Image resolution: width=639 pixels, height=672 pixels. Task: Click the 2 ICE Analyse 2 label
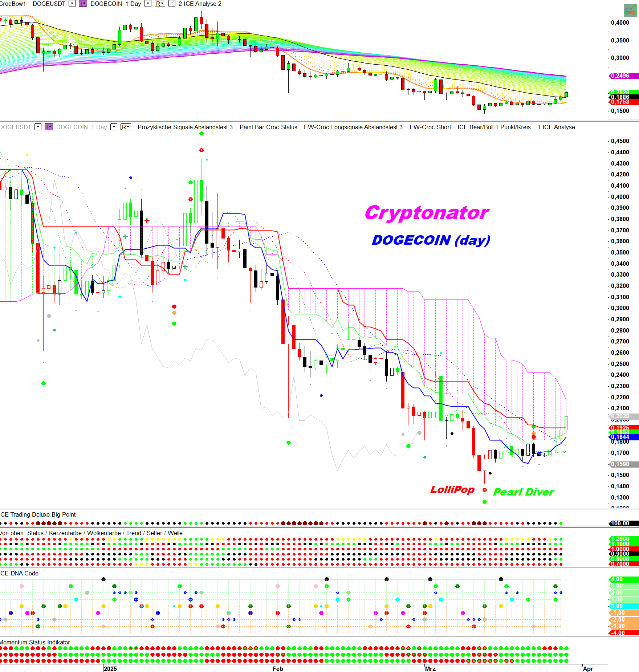200,4
